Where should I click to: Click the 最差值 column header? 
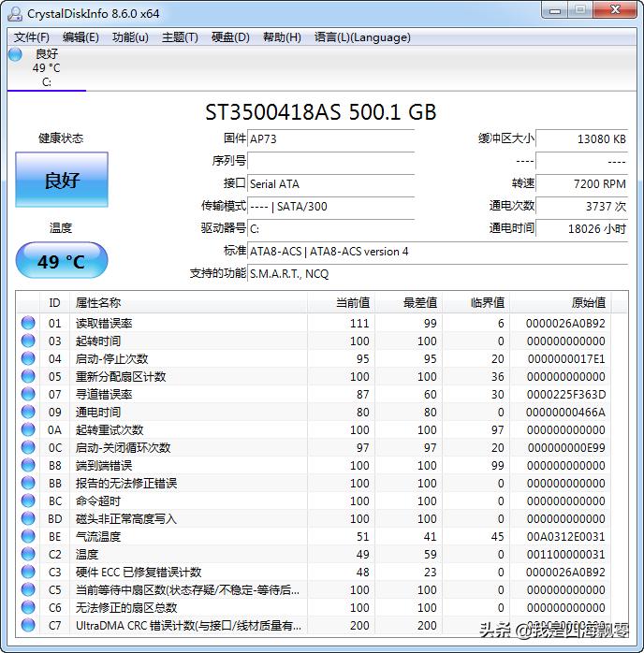click(x=409, y=303)
